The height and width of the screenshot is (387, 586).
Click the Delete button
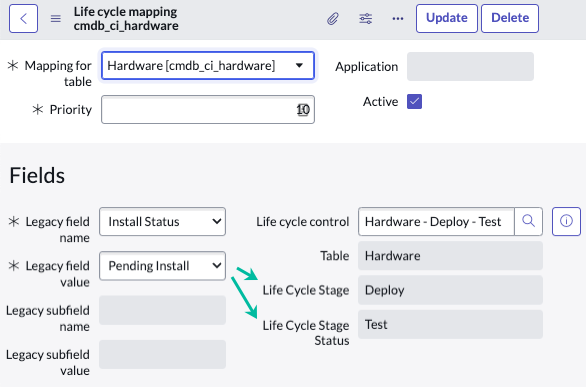point(510,18)
